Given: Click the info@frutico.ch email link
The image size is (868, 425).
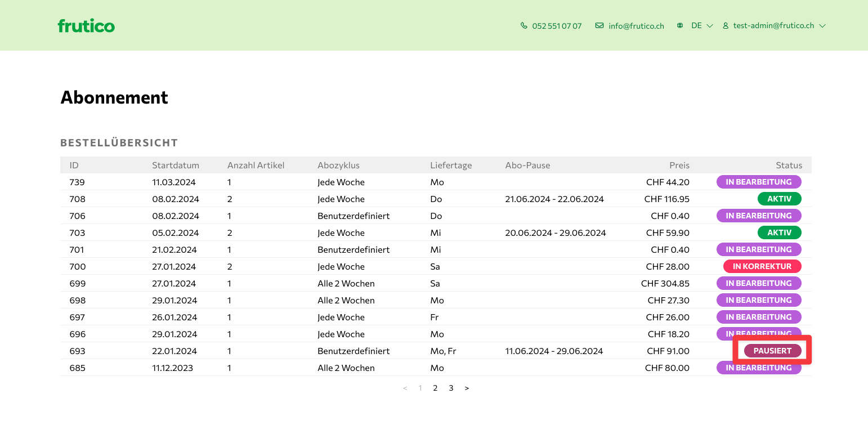Looking at the screenshot, I should 636,26.
